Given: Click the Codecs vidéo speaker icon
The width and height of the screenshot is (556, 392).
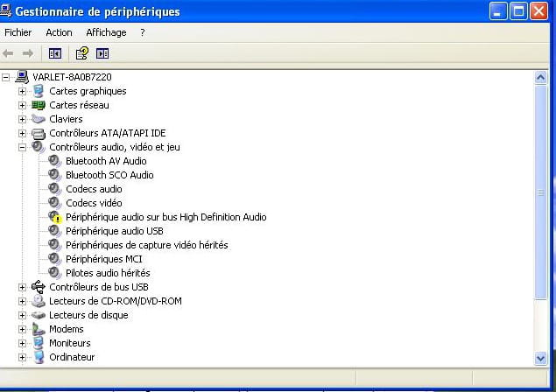Looking at the screenshot, I should point(54,203).
